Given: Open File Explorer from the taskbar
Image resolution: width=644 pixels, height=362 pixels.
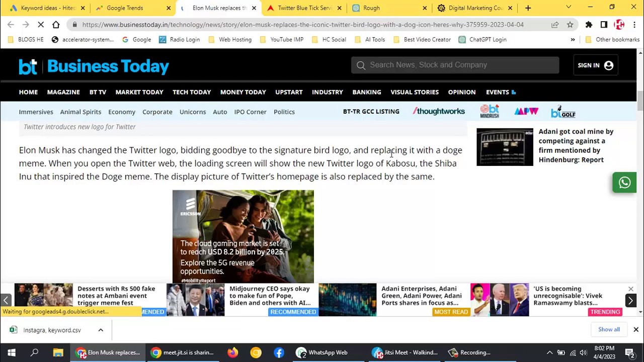Looking at the screenshot, I should tap(58, 352).
